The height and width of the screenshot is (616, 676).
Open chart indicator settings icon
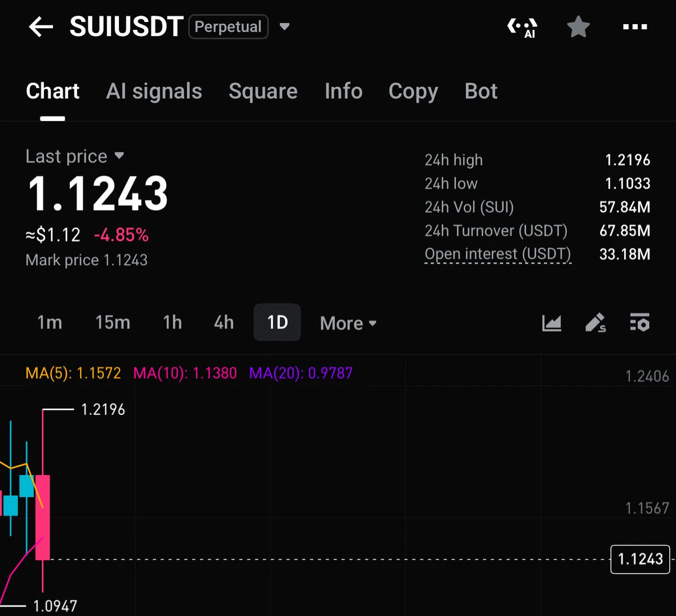(x=639, y=322)
